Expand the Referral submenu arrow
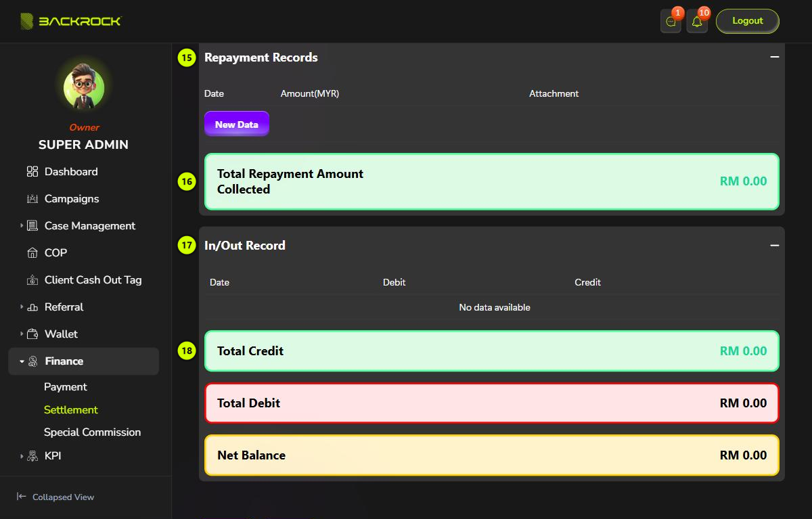812x519 pixels. (22, 307)
